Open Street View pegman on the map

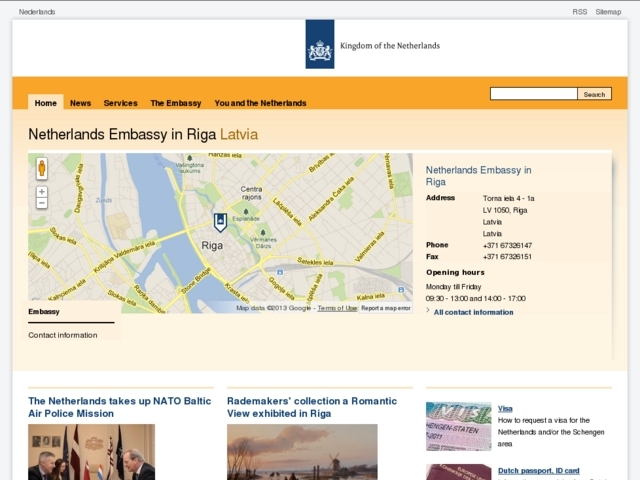pyautogui.click(x=42, y=168)
